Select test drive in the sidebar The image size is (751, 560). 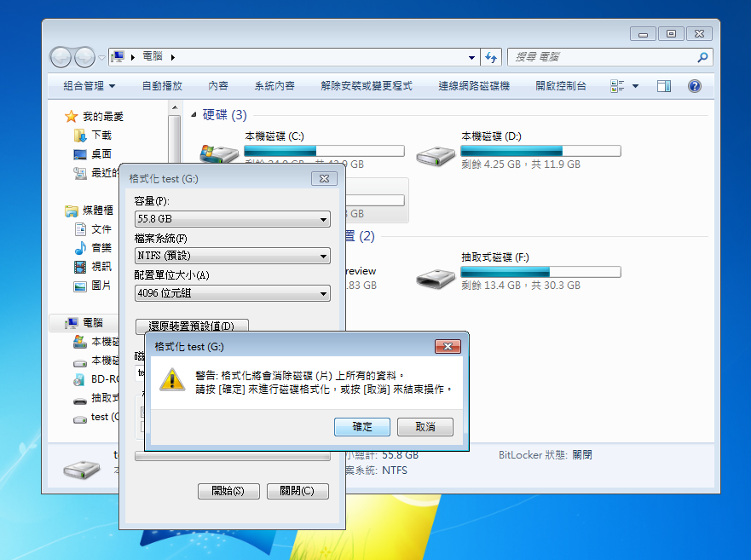[104, 418]
